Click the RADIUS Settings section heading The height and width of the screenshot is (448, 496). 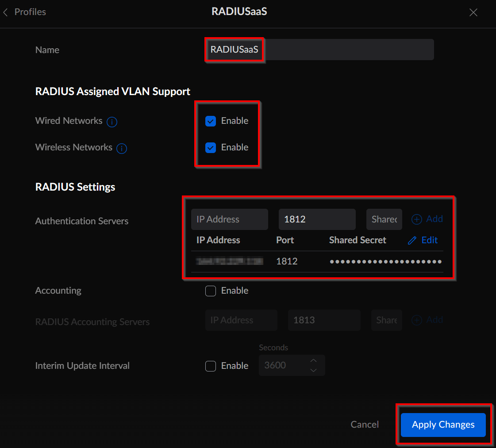pyautogui.click(x=75, y=187)
